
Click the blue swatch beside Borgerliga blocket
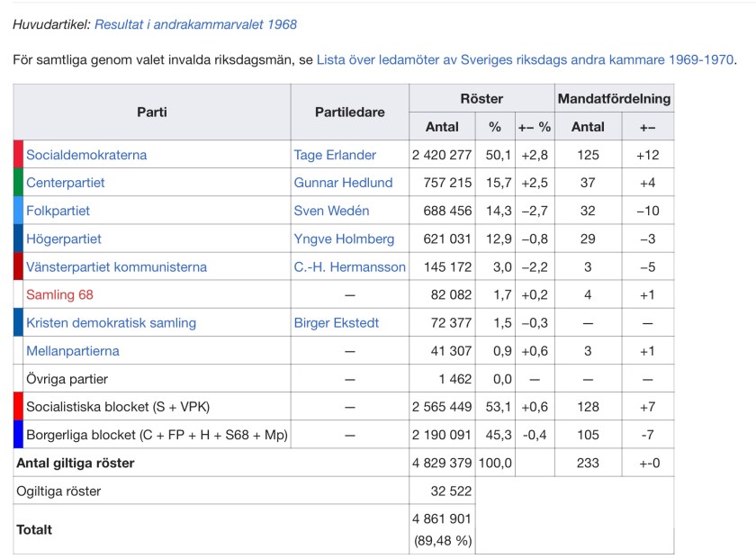(x=18, y=434)
